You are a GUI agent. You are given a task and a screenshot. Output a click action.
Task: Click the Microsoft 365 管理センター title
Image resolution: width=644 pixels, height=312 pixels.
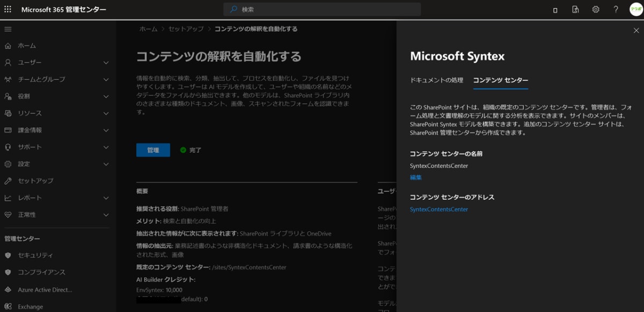(64, 10)
